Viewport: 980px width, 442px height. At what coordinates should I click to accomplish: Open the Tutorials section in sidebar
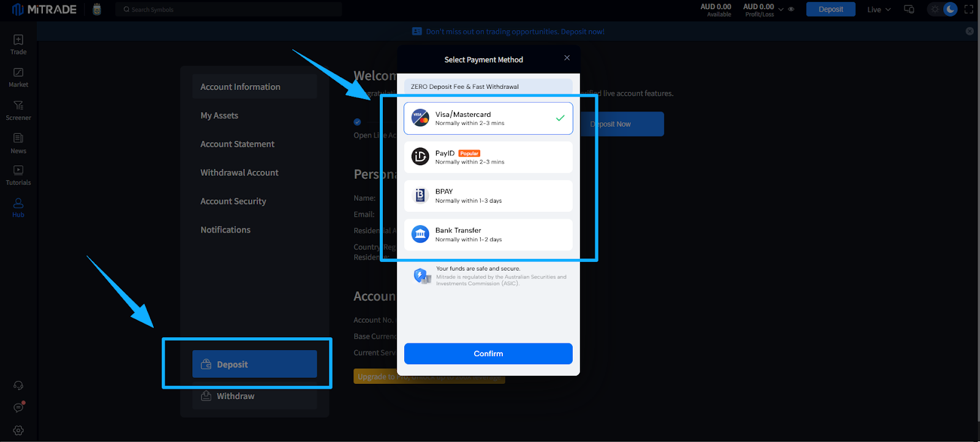coord(18,176)
